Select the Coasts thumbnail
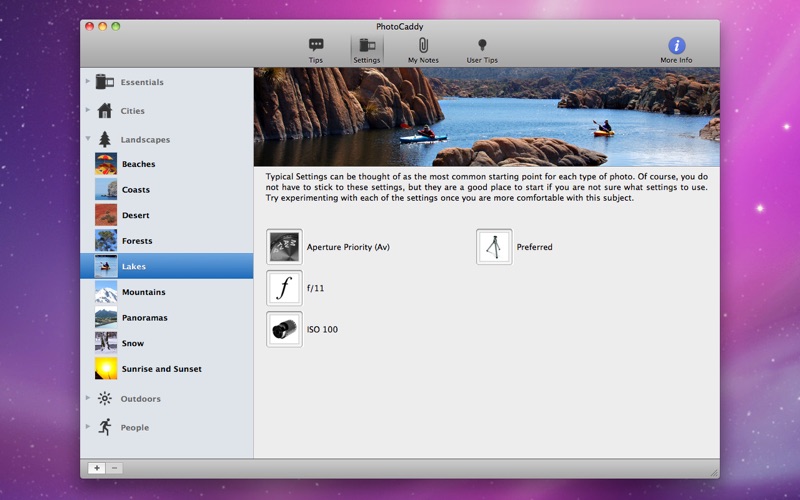The image size is (800, 500). point(106,189)
